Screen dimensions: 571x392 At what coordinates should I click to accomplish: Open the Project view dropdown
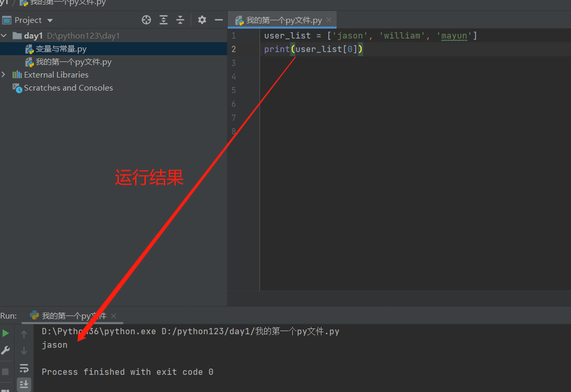[50, 20]
